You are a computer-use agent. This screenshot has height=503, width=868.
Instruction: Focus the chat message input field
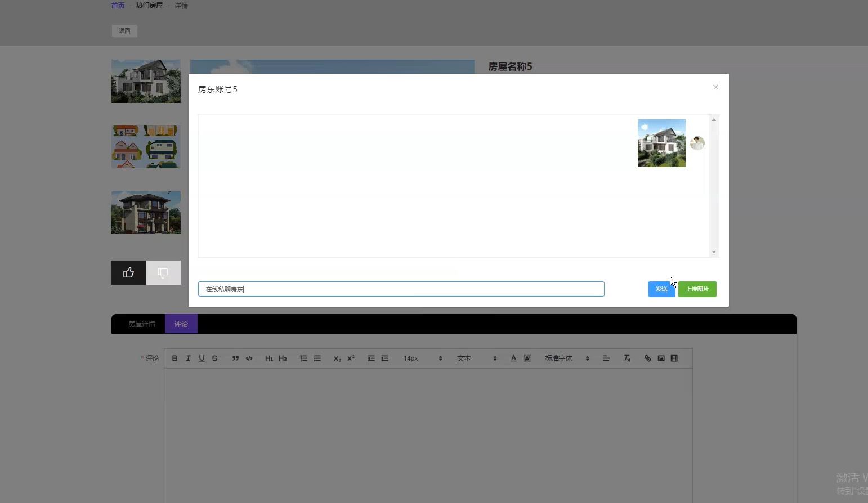pyautogui.click(x=401, y=289)
